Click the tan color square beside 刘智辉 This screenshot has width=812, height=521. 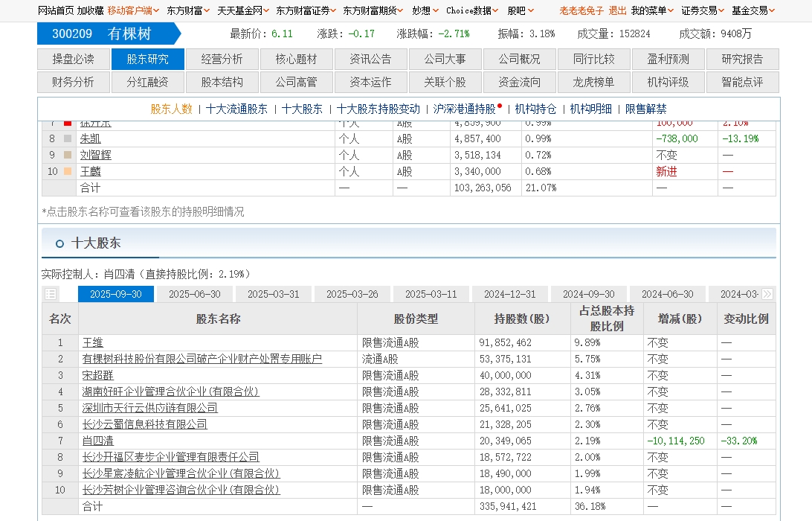(68, 155)
